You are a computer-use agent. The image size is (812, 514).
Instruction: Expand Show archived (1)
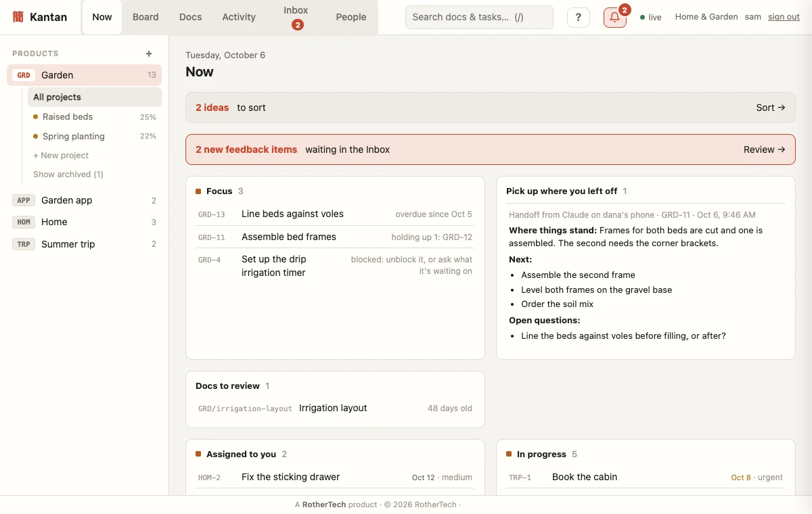(x=68, y=174)
